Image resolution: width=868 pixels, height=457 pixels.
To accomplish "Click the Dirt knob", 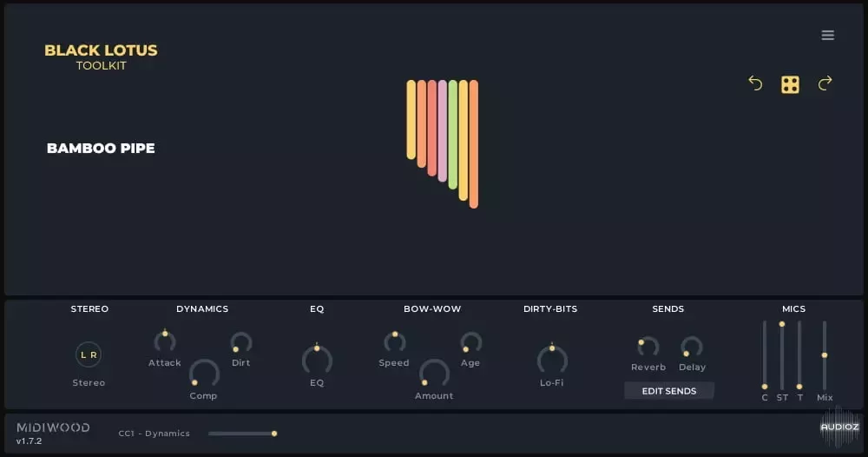I will [x=241, y=342].
